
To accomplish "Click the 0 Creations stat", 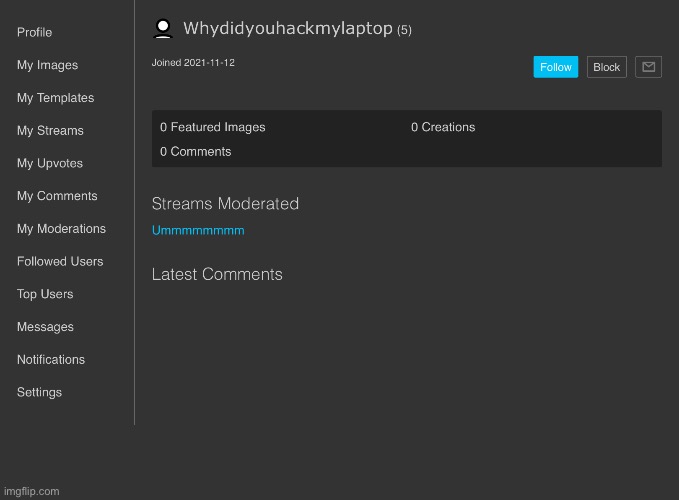I will 443,127.
